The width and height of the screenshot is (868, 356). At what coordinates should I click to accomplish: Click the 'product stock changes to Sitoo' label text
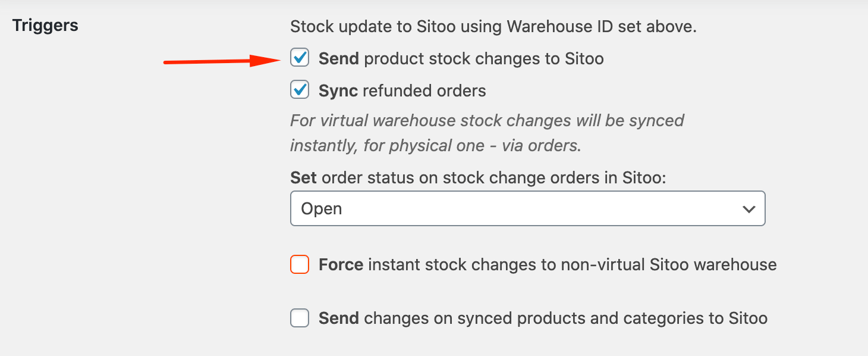(x=483, y=59)
